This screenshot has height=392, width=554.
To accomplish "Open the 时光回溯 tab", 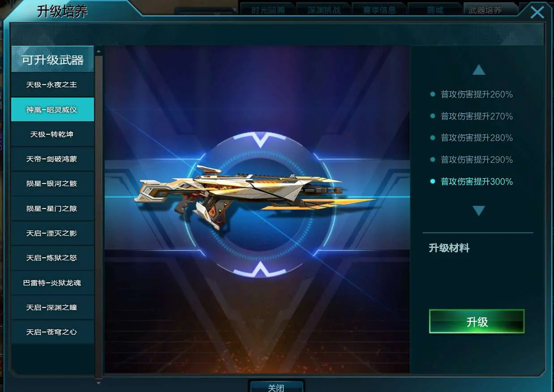I will coord(268,10).
